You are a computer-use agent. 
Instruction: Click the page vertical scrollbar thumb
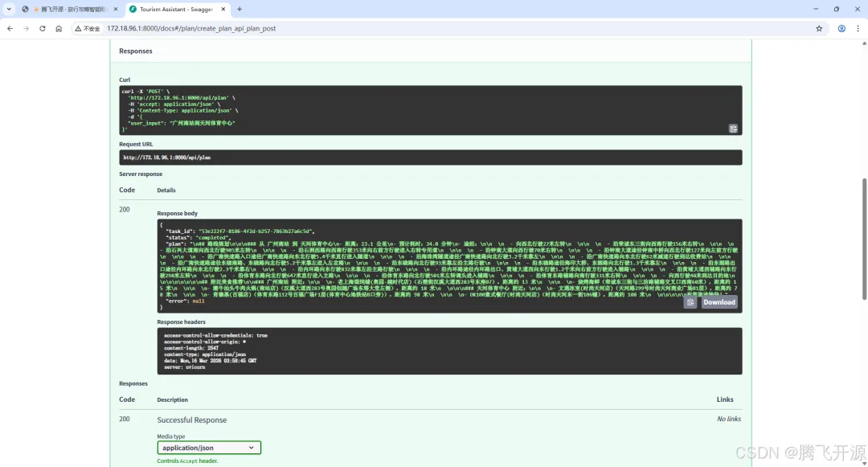tap(864, 239)
